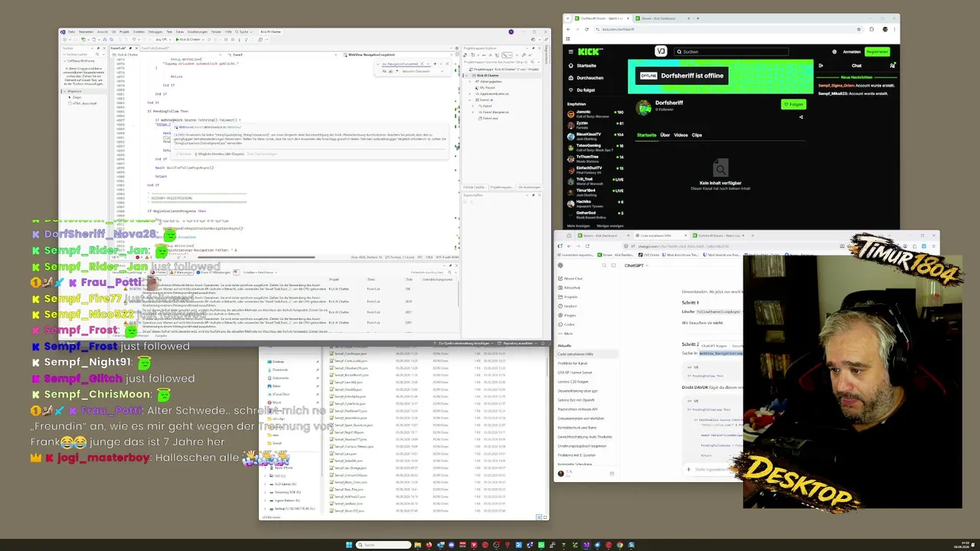Click Weniger anzeigen below recommended channels
Image resolution: width=980 pixels, height=551 pixels.
(610, 226)
